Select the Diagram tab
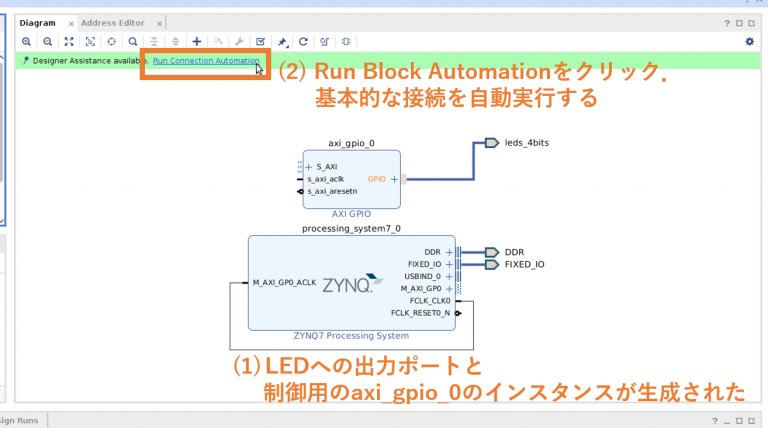This screenshot has width=768, height=428. [37, 22]
